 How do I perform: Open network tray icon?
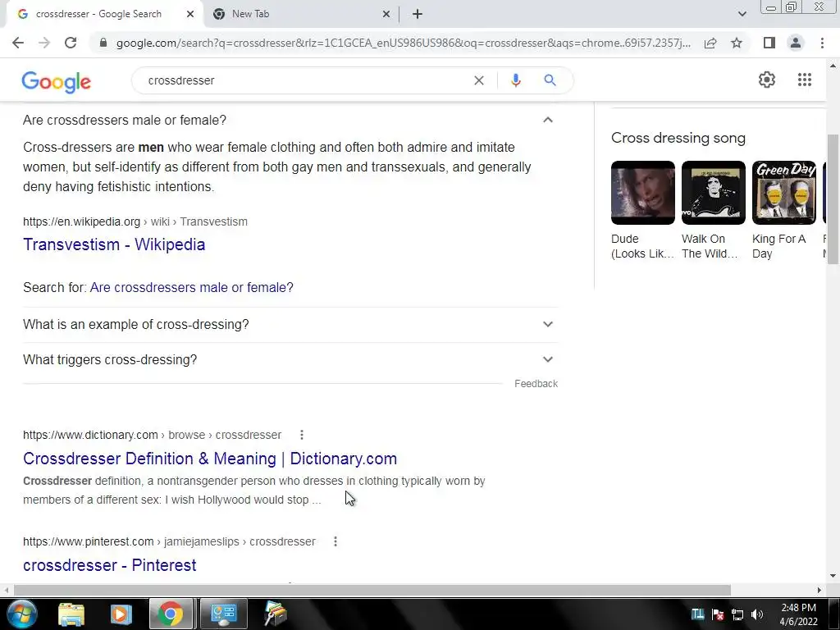(737, 614)
